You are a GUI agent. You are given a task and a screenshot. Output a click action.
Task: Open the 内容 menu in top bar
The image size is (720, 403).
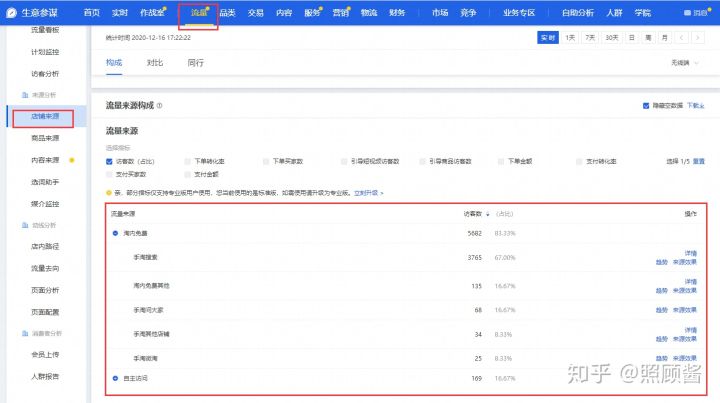(284, 13)
